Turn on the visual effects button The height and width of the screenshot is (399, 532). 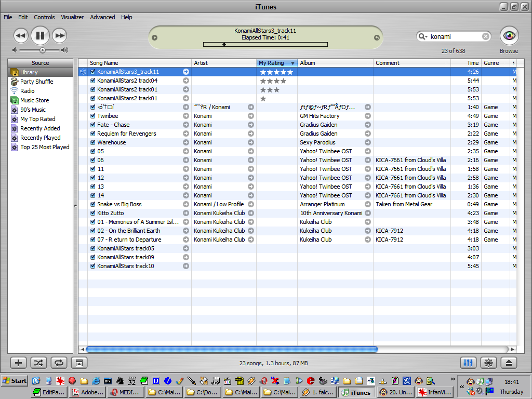pyautogui.click(x=488, y=363)
